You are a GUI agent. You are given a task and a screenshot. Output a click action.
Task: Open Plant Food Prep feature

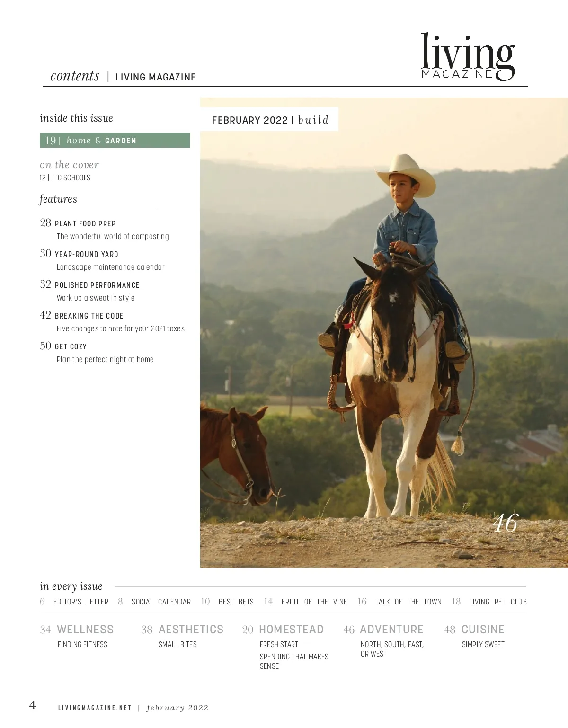[85, 223]
